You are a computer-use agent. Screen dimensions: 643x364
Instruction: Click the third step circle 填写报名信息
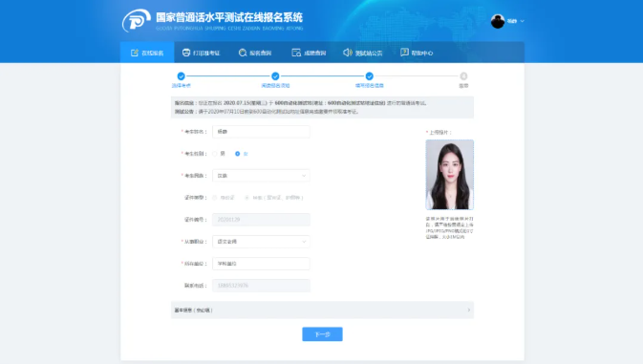[x=370, y=75]
